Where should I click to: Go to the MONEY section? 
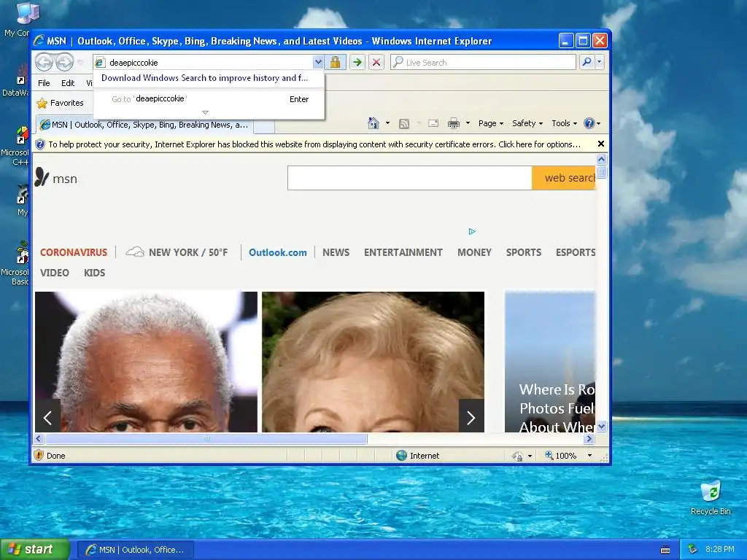474,252
